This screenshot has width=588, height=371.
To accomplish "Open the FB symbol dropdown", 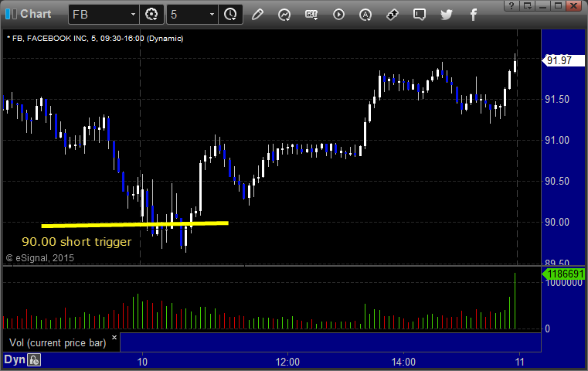I will 104,15.
